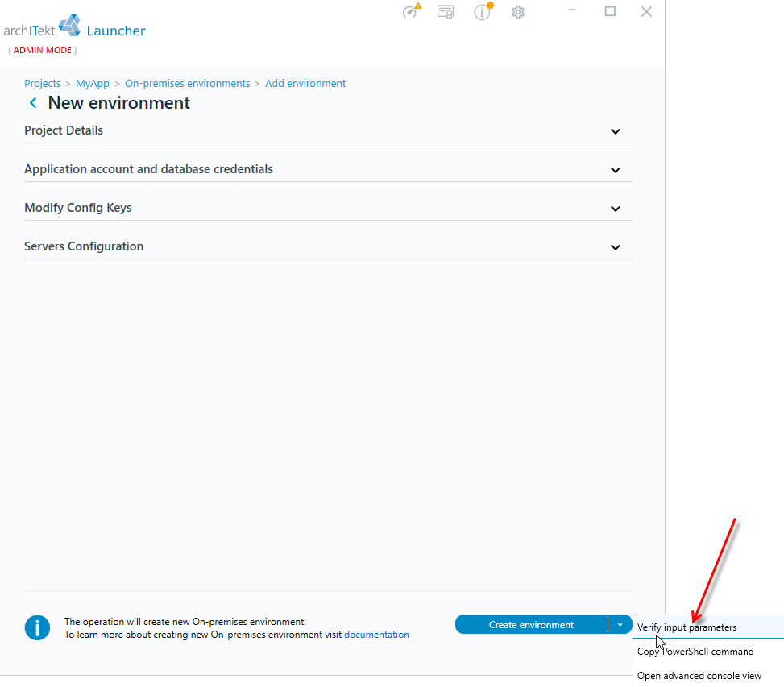This screenshot has width=784, height=687.
Task: Go to On-premises environments breadcrumb
Action: (188, 84)
